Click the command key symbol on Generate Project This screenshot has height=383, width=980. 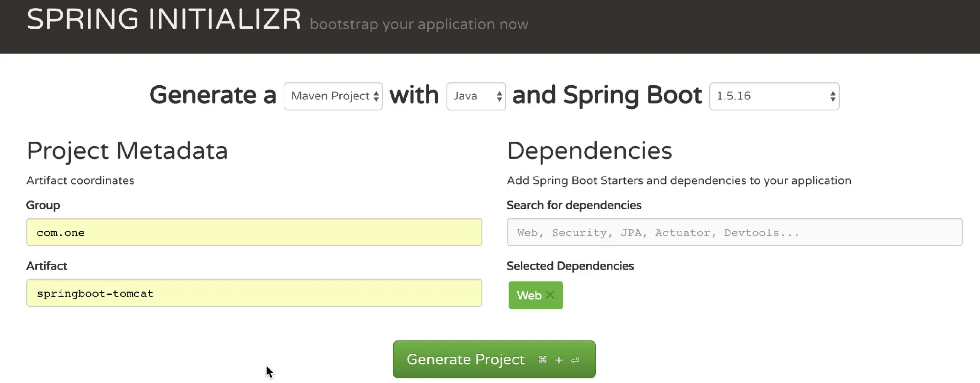(x=543, y=360)
